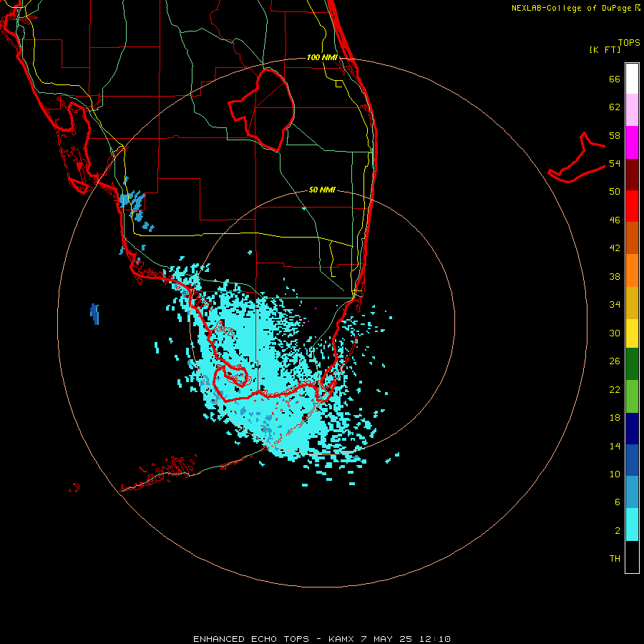Click the TOPS legend title
This screenshot has height=644, width=644.
click(629, 42)
